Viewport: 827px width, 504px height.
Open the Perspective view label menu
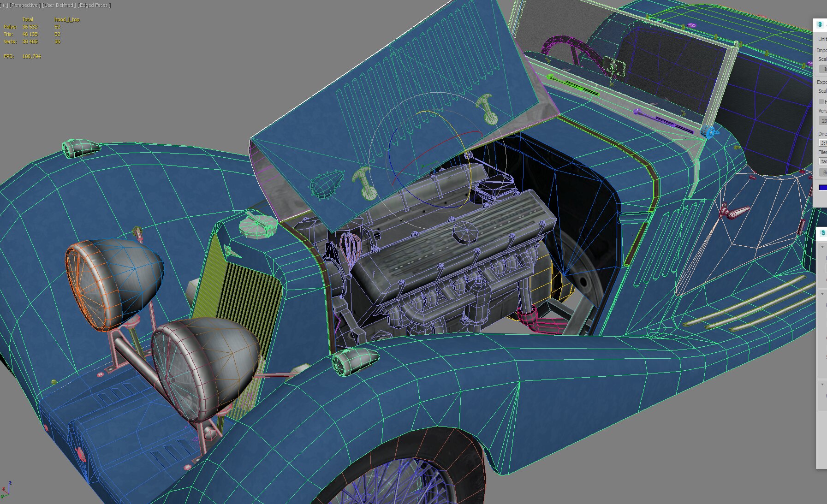(x=24, y=6)
